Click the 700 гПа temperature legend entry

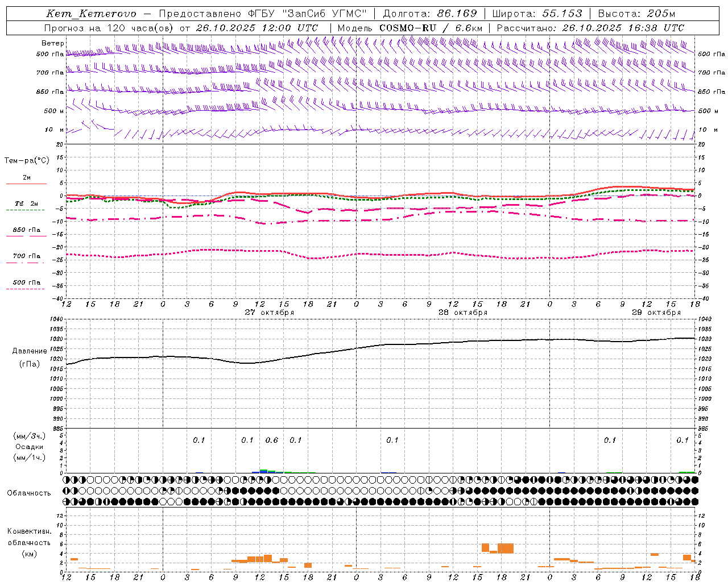(x=26, y=256)
